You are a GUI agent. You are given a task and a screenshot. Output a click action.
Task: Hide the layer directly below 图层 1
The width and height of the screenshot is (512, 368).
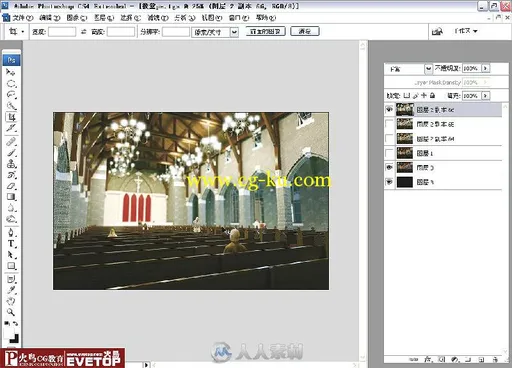tap(389, 167)
